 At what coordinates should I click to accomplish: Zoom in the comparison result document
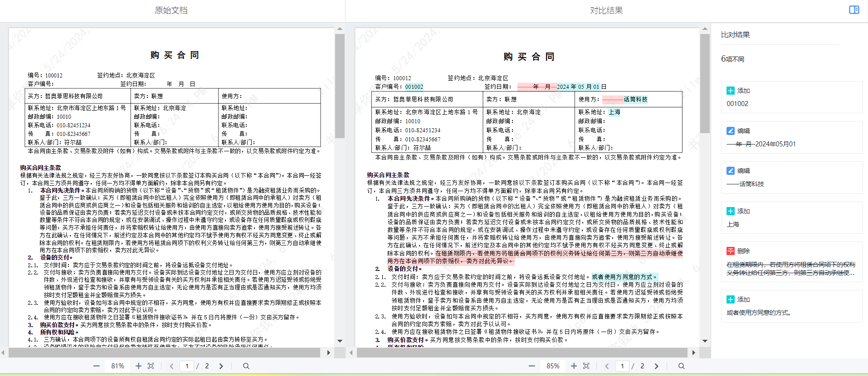pyautogui.click(x=574, y=366)
